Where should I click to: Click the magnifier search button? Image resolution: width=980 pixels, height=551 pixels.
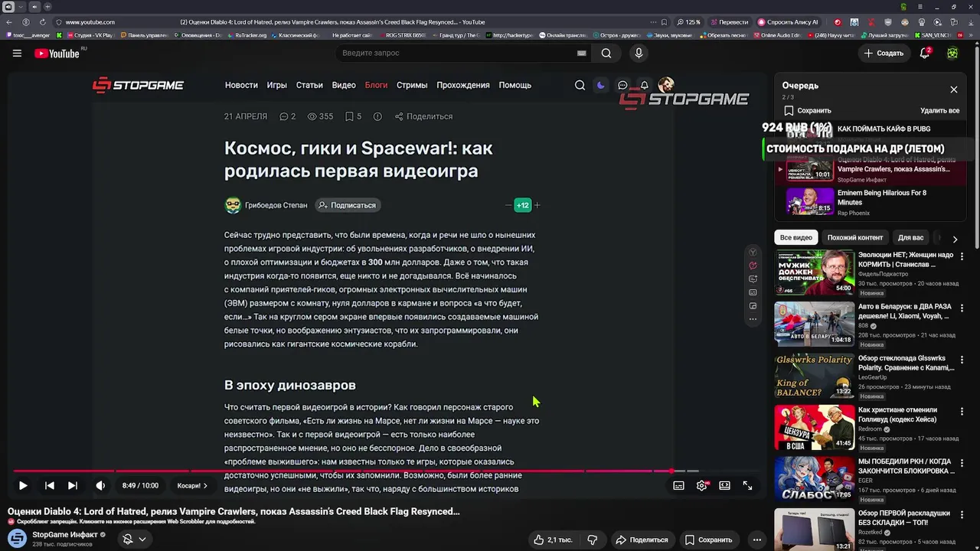click(606, 53)
